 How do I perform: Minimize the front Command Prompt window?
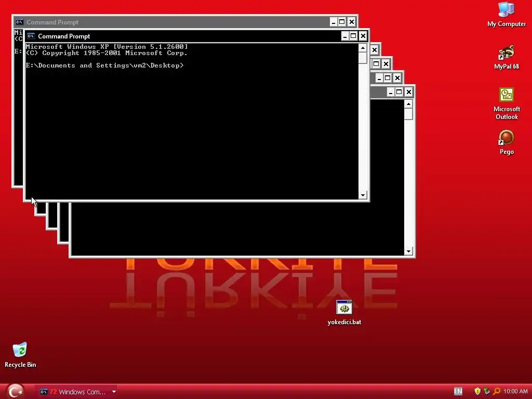coord(345,36)
